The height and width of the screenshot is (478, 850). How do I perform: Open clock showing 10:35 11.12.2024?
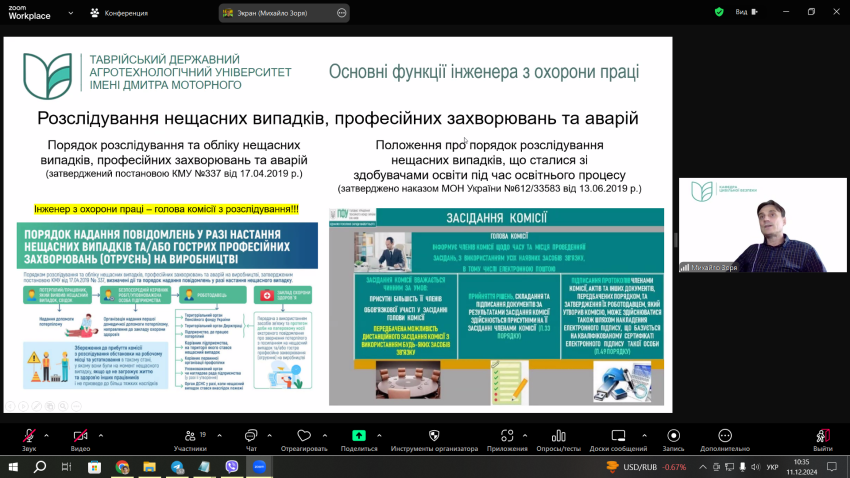click(802, 467)
